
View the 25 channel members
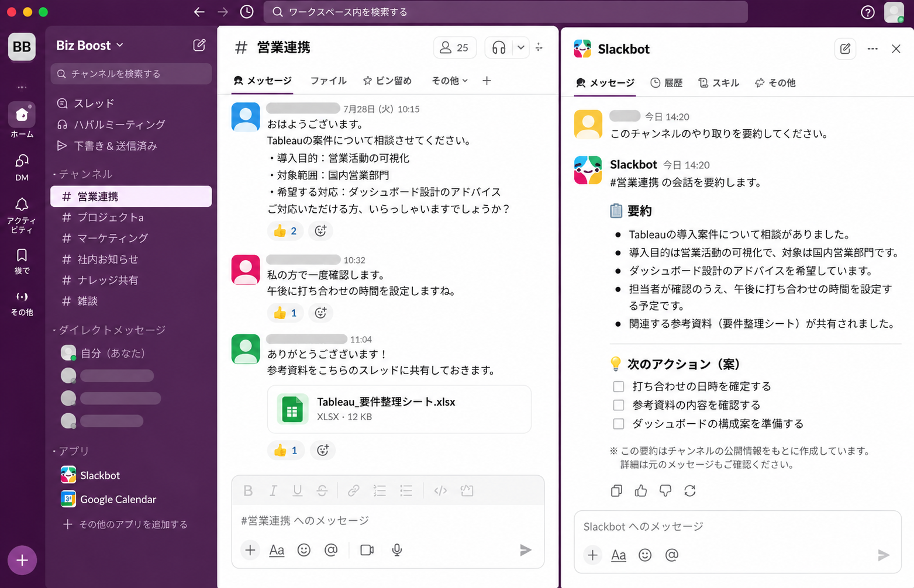pyautogui.click(x=454, y=48)
